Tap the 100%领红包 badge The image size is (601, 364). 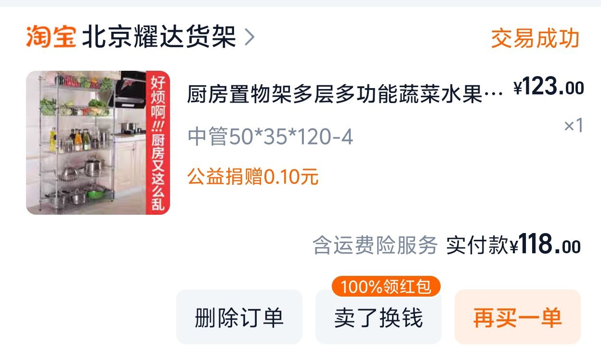pyautogui.click(x=386, y=286)
